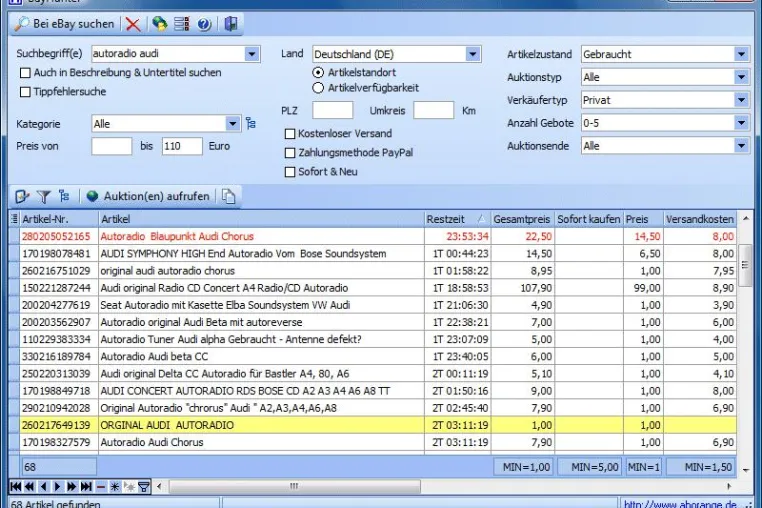Click the prior page double-left navigator
Viewport: 762px width, 508px height.
coord(30,487)
